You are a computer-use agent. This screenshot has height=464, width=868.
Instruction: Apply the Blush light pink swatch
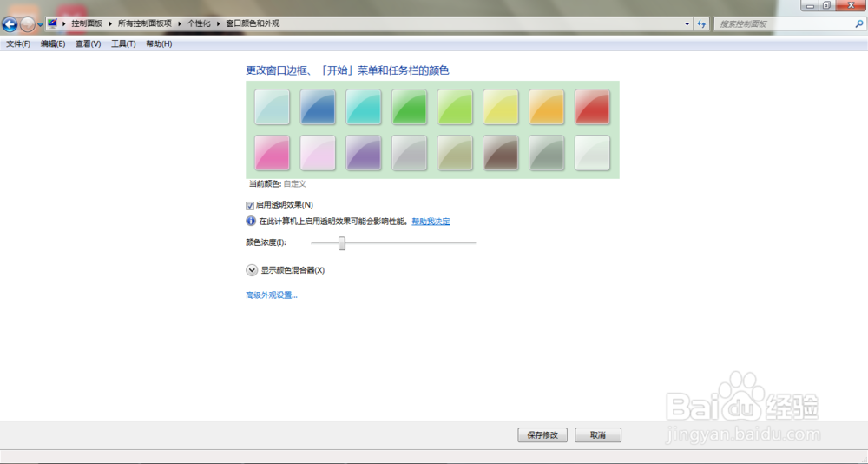[x=318, y=153]
